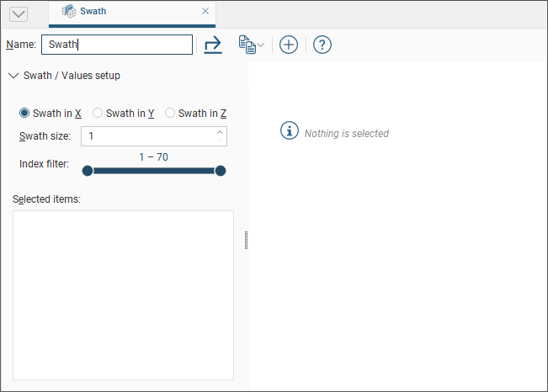Image resolution: width=548 pixels, height=392 pixels.
Task: Open the tab list dropdown arrow
Action: pos(18,14)
